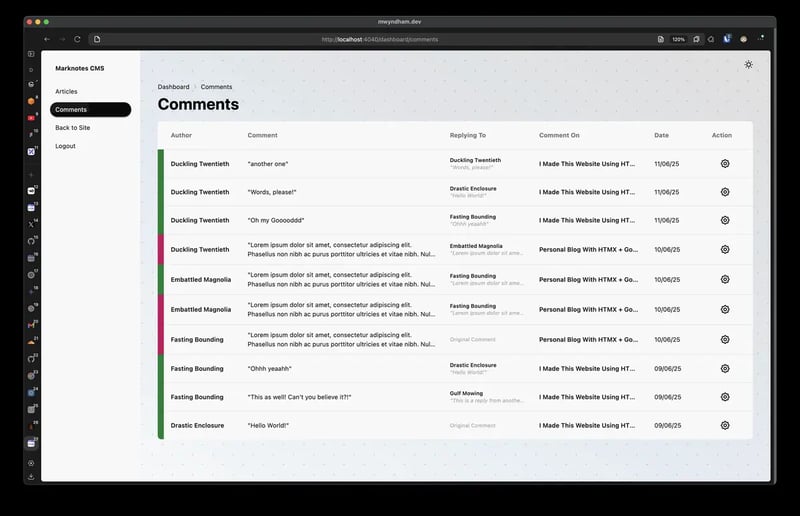800x516 pixels.
Task: Open Articles in the sidebar
Action: (x=66, y=91)
